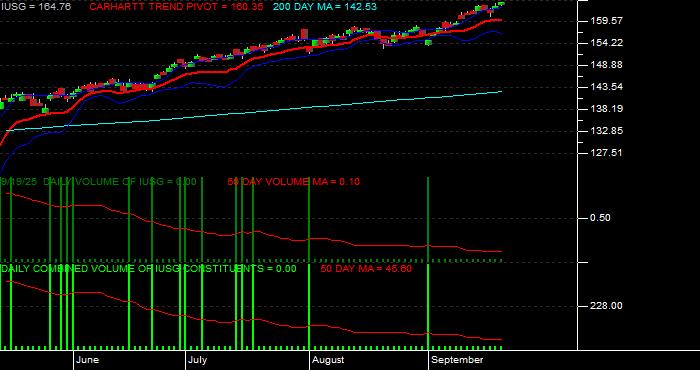Select the CARHARTT TREND PIVOT = 160.35 label
Screen dimensions: 700x370
(176, 7)
